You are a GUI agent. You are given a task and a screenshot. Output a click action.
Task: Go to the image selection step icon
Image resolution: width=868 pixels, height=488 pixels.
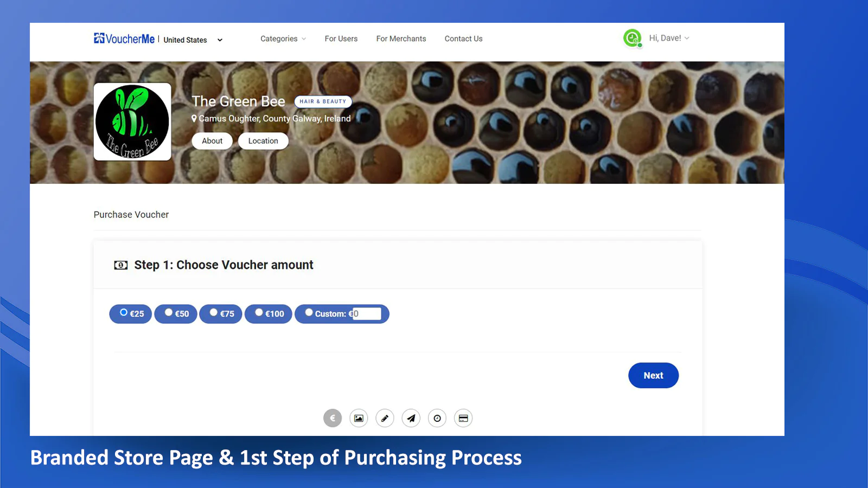pos(359,418)
